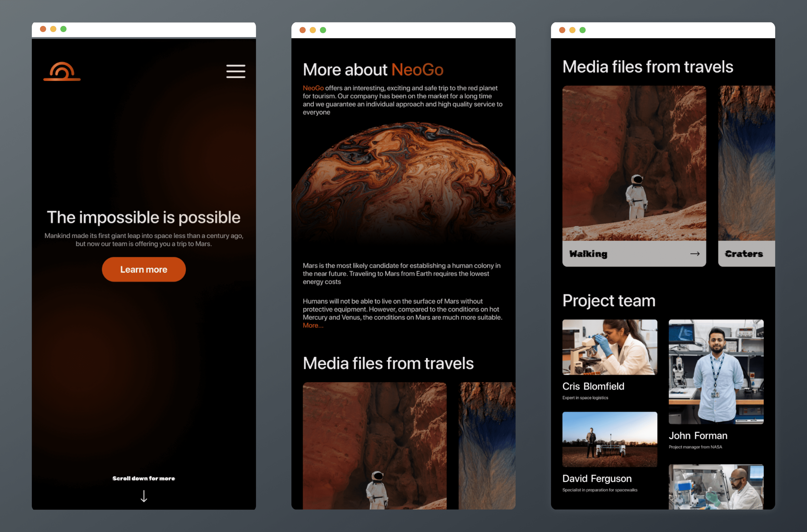Open the astronaut Walking photo in right window
The height and width of the screenshot is (532, 807).
tap(634, 163)
